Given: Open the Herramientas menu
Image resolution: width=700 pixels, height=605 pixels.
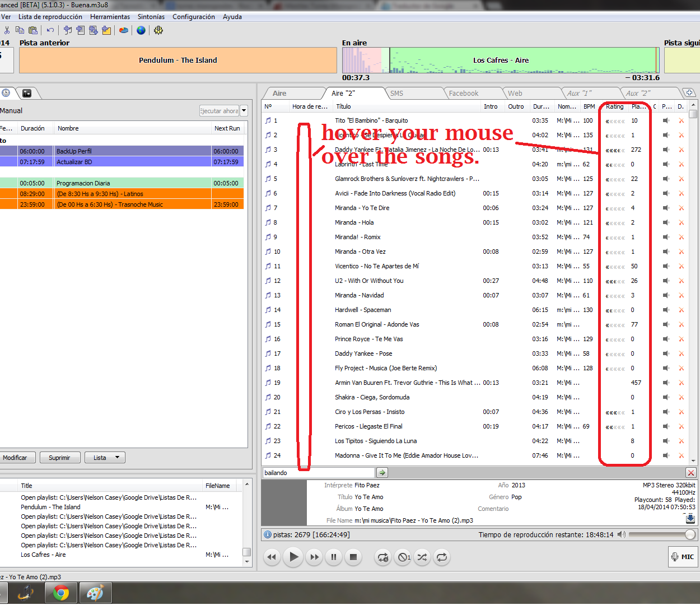Looking at the screenshot, I should click(110, 17).
